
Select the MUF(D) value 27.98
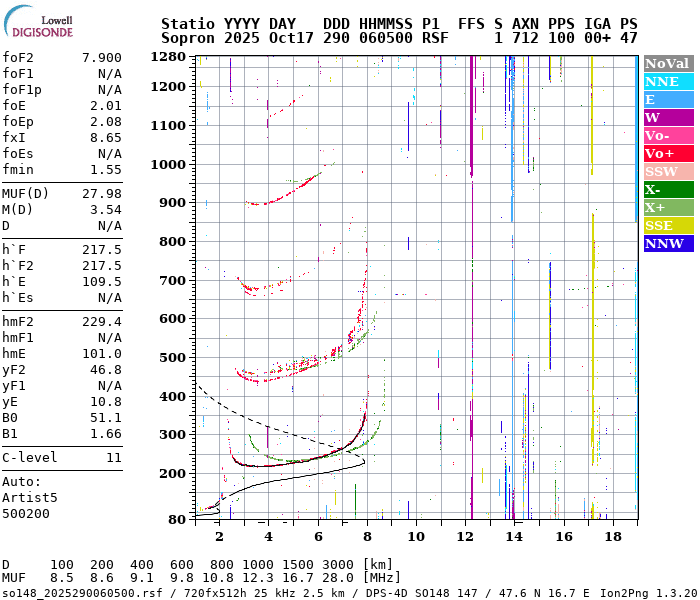click(x=101, y=193)
